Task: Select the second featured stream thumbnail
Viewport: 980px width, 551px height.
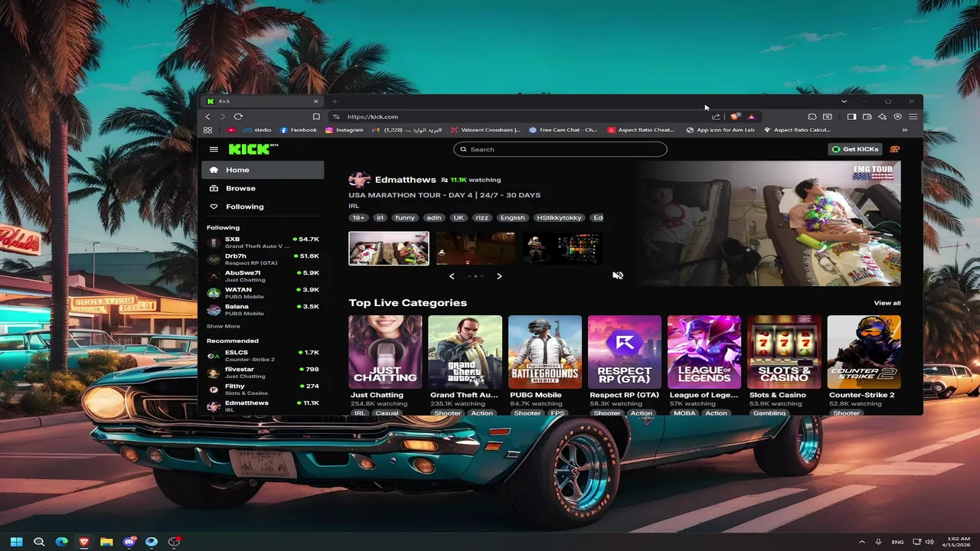Action: [475, 249]
